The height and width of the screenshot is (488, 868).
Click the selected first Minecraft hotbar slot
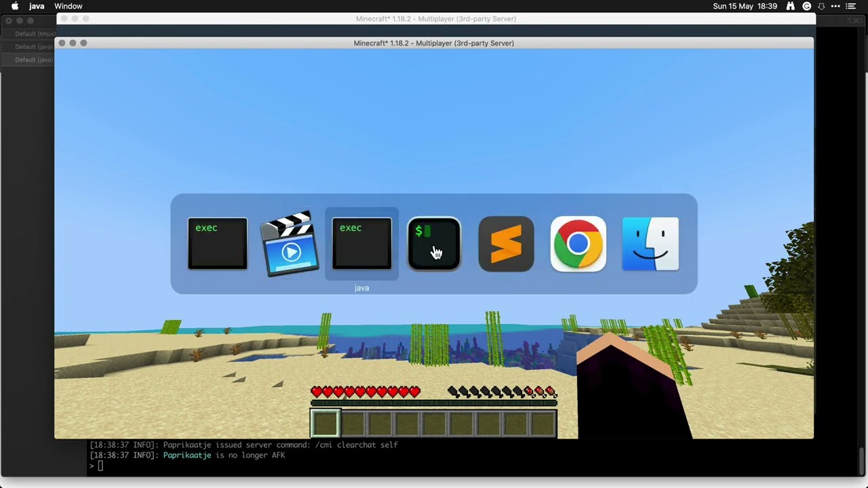[x=325, y=424]
